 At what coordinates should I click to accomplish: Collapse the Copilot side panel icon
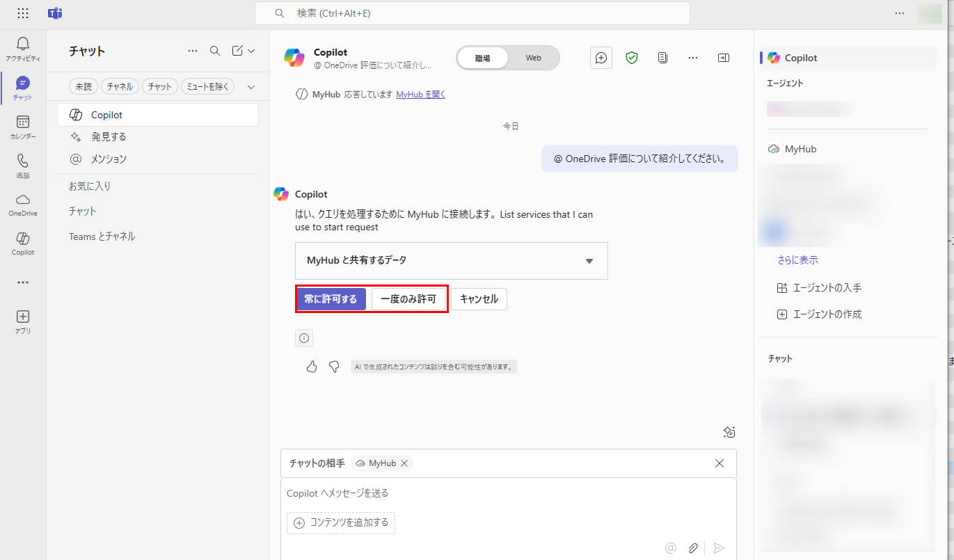[x=724, y=58]
